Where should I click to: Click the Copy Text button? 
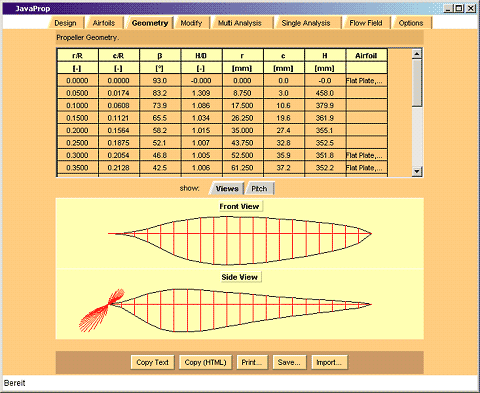pyautogui.click(x=152, y=362)
